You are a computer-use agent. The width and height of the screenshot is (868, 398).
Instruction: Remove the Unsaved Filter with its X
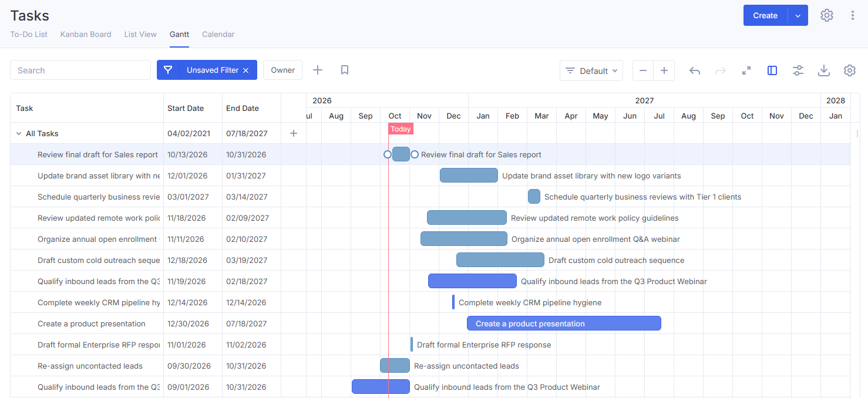(246, 70)
